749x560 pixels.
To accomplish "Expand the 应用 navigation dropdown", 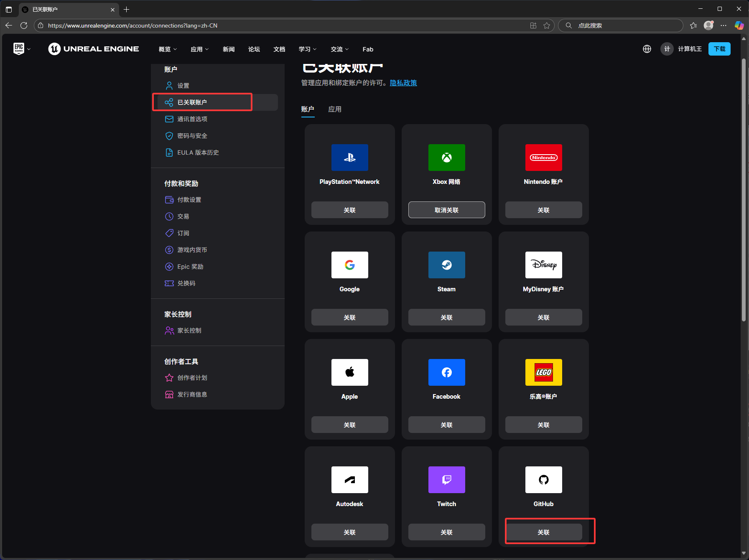I will (x=199, y=49).
